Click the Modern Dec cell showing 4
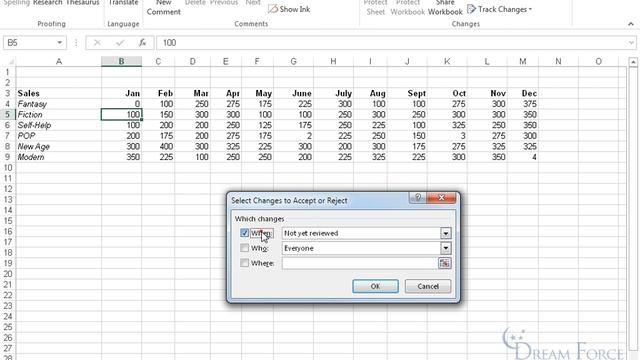 pyautogui.click(x=523, y=157)
